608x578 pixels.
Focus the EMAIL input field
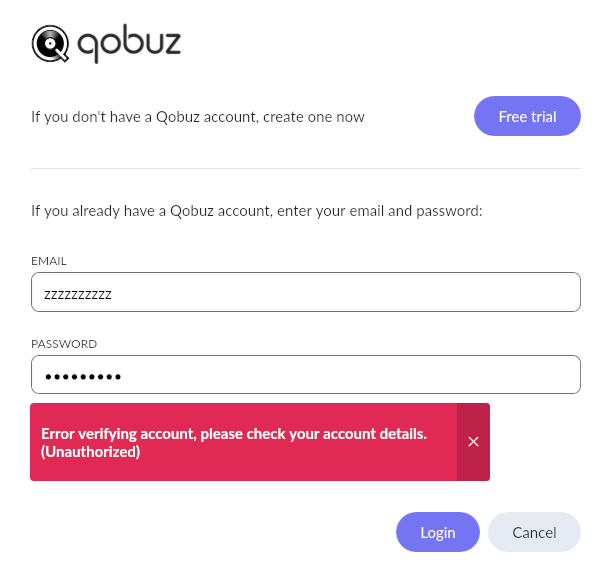pos(306,292)
